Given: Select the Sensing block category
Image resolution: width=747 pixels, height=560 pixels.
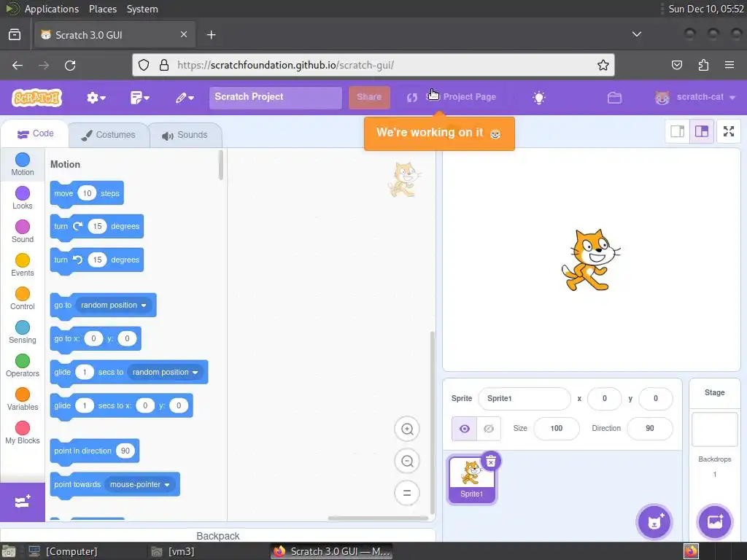Looking at the screenshot, I should (23, 332).
